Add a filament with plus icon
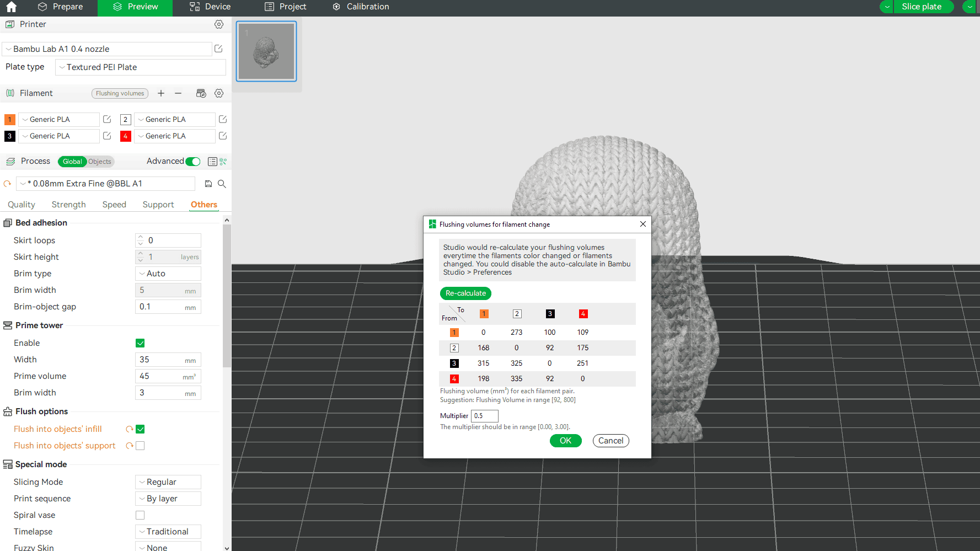The height and width of the screenshot is (551, 980). click(161, 93)
